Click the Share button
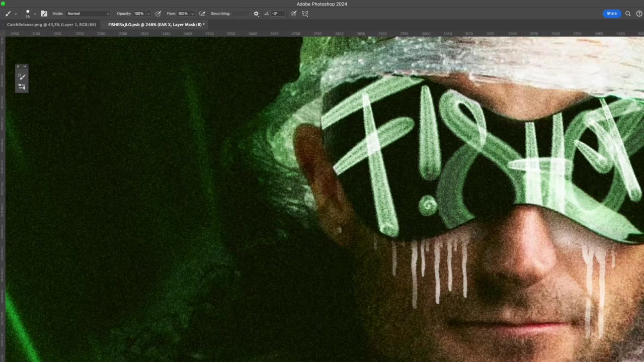Viewport: 644px width, 362px height. (x=612, y=14)
